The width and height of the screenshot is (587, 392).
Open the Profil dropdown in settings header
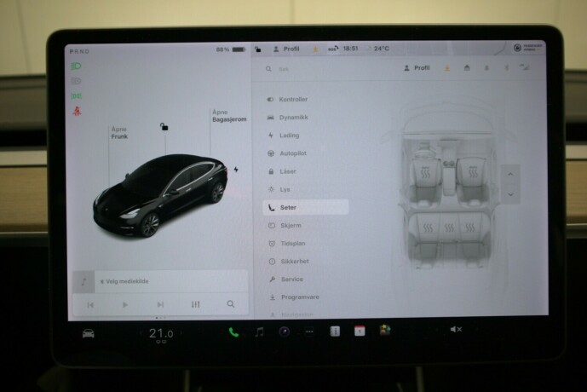(416, 68)
